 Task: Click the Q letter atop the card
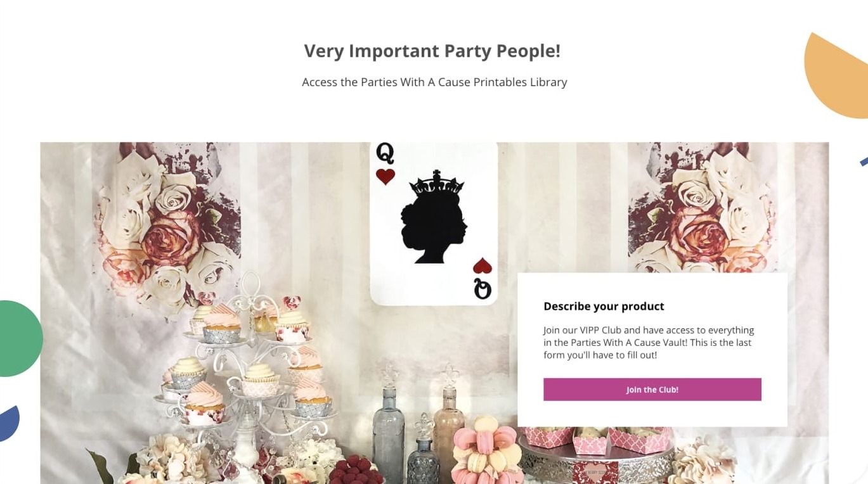click(x=385, y=153)
